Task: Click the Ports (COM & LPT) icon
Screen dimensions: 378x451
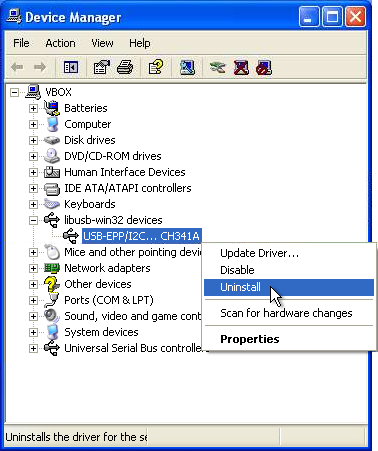Action: 52,300
